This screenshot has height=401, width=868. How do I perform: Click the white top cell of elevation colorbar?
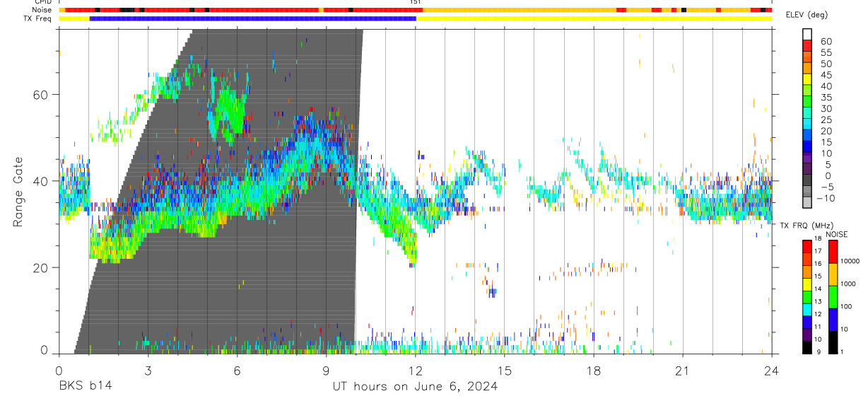[807, 33]
